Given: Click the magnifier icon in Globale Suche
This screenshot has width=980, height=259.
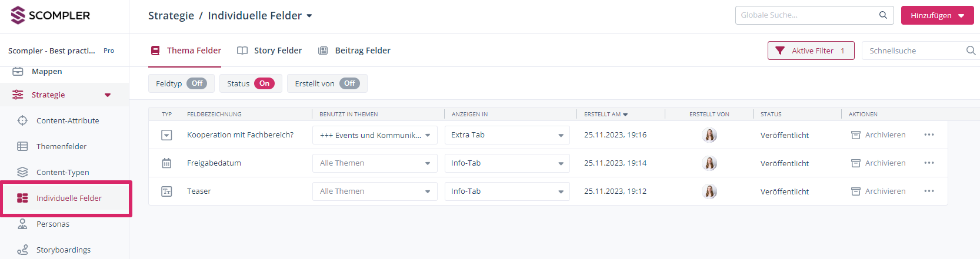Looking at the screenshot, I should click(883, 15).
